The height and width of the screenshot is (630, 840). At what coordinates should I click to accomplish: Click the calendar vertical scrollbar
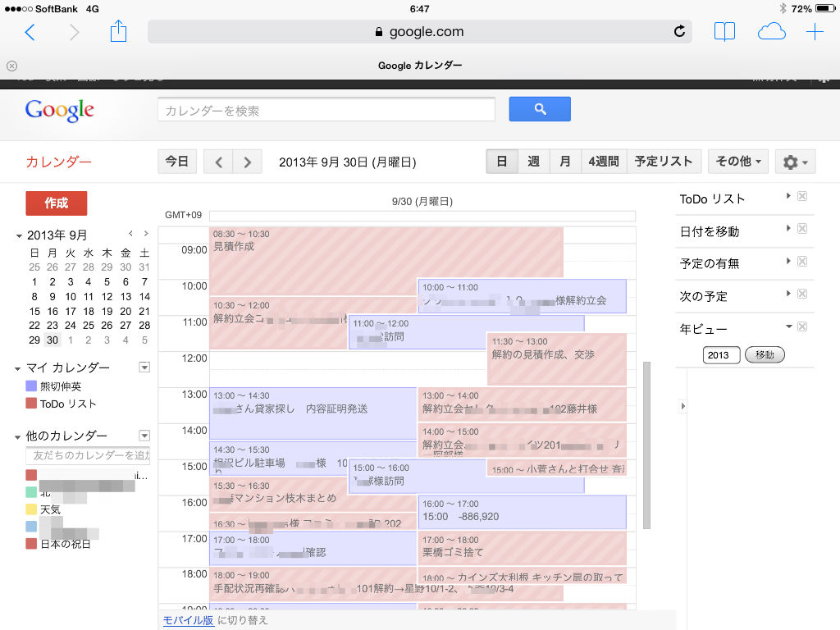pyautogui.click(x=646, y=445)
